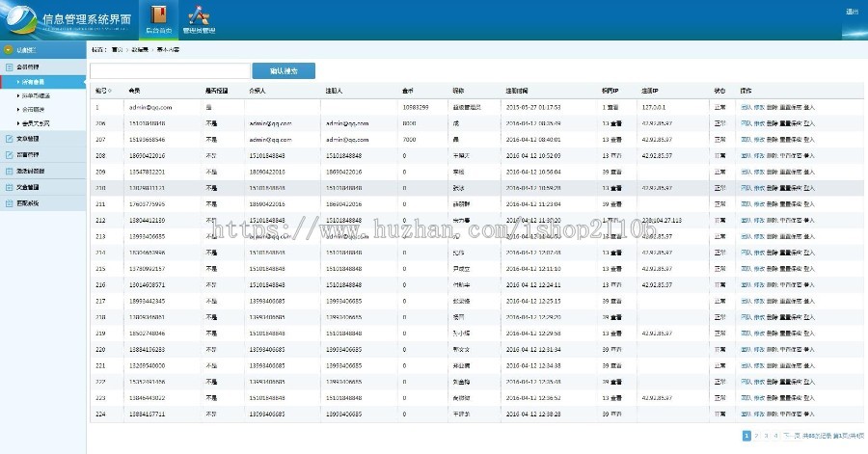Click 查看 link in row 211
This screenshot has height=454, width=868.
615,204
